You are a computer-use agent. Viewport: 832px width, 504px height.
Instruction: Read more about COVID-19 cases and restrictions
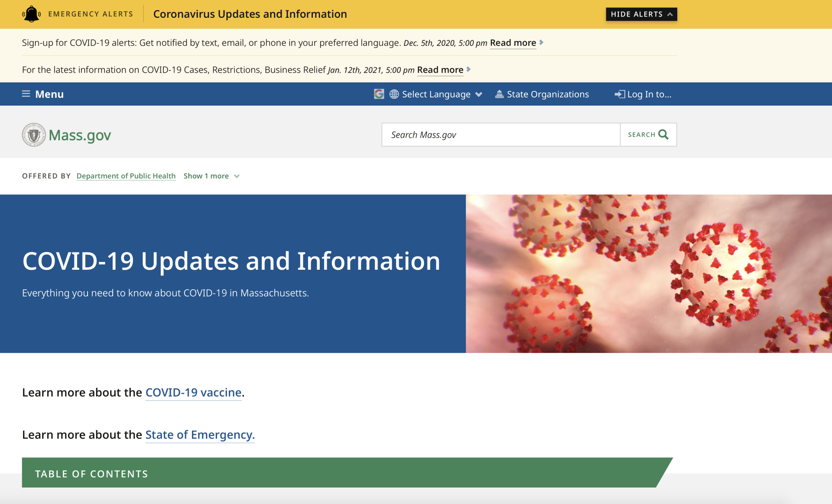pos(440,70)
